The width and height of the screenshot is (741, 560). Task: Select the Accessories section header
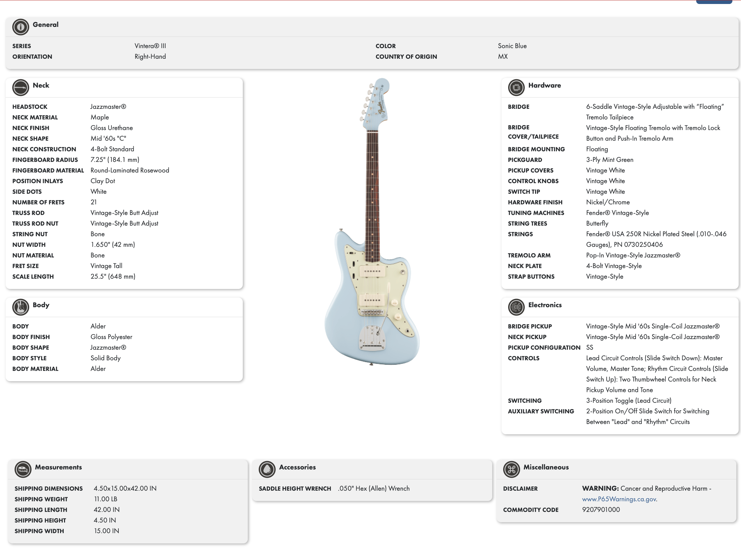tap(297, 467)
